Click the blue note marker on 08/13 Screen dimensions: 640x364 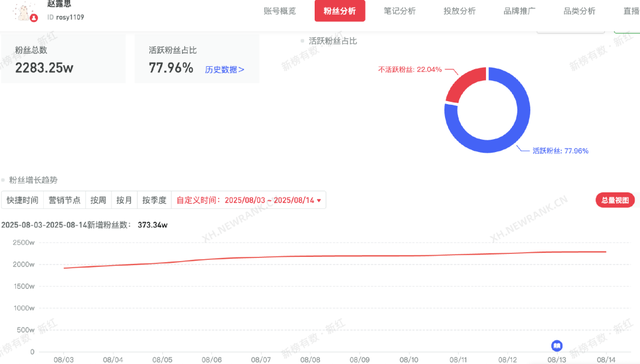pyautogui.click(x=557, y=346)
